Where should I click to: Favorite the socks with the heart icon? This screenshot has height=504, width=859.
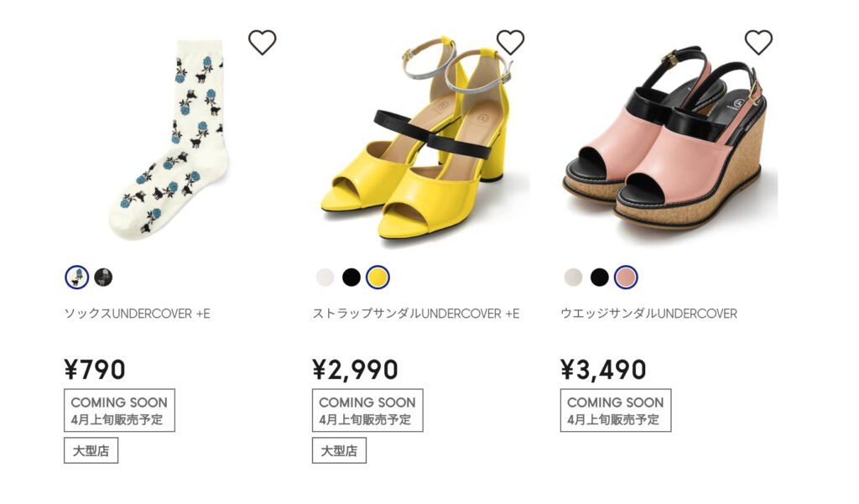click(x=262, y=42)
